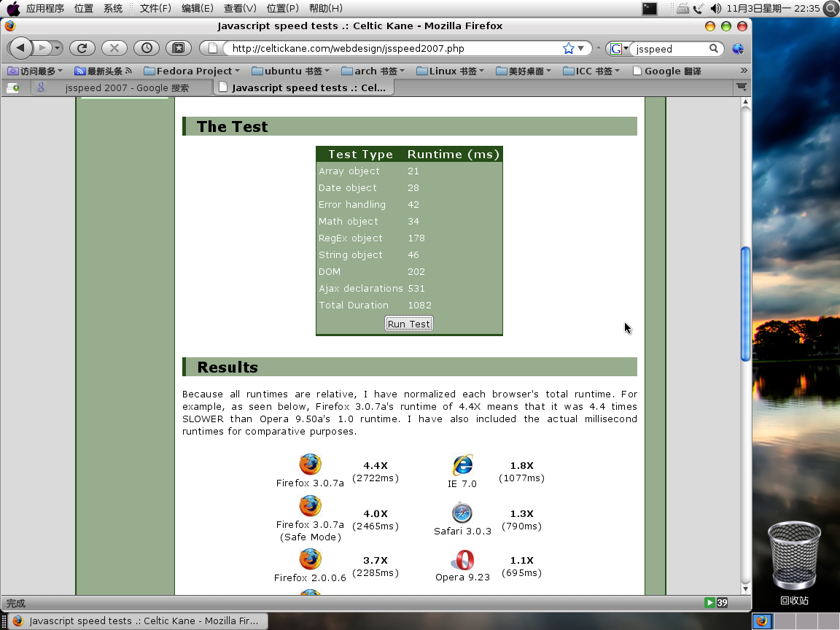Expand the ubuntu 书签 bookmarks folder
The height and width of the screenshot is (630, 840).
(290, 71)
